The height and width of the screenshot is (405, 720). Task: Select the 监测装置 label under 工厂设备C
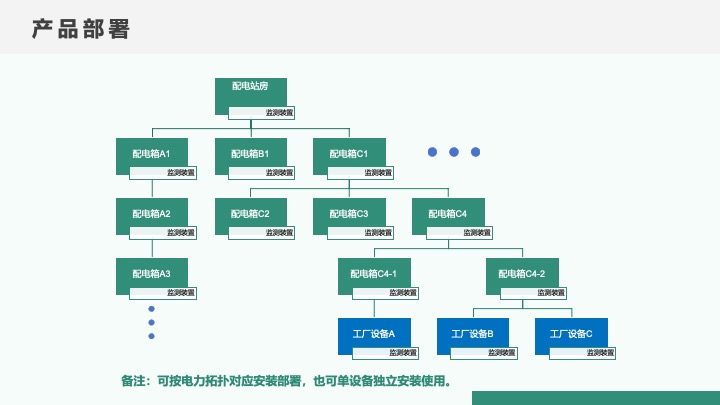pos(600,353)
